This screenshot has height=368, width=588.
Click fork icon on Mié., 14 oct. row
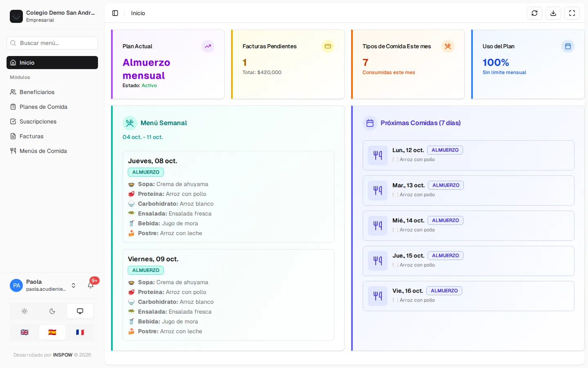point(378,226)
